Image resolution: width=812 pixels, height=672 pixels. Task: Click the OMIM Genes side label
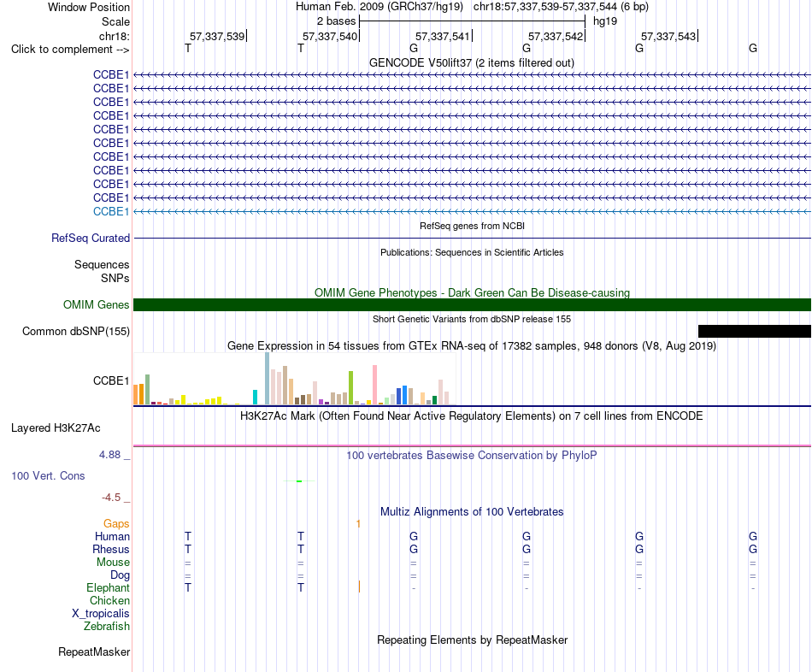[96, 304]
